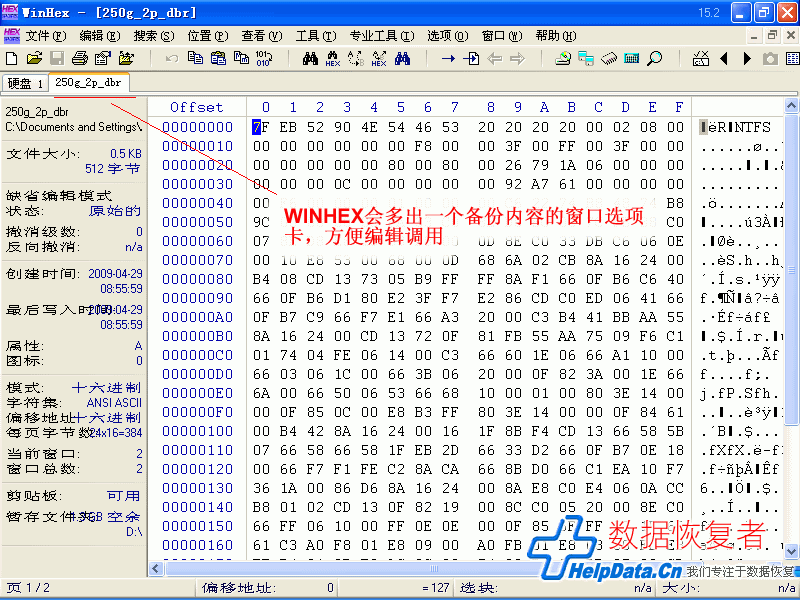This screenshot has width=800, height=600.
Task: Click the 页 1 / 2 status bar entry
Action: point(29,588)
